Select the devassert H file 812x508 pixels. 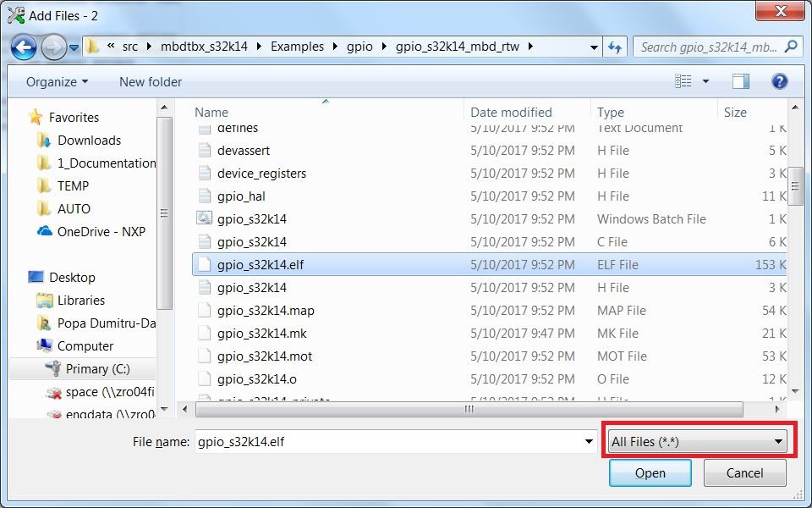pyautogui.click(x=490, y=151)
